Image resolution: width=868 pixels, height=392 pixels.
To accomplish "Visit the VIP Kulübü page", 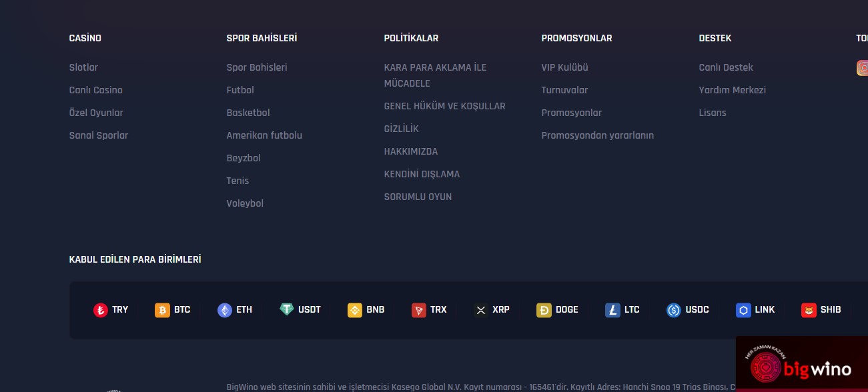I will tap(564, 67).
